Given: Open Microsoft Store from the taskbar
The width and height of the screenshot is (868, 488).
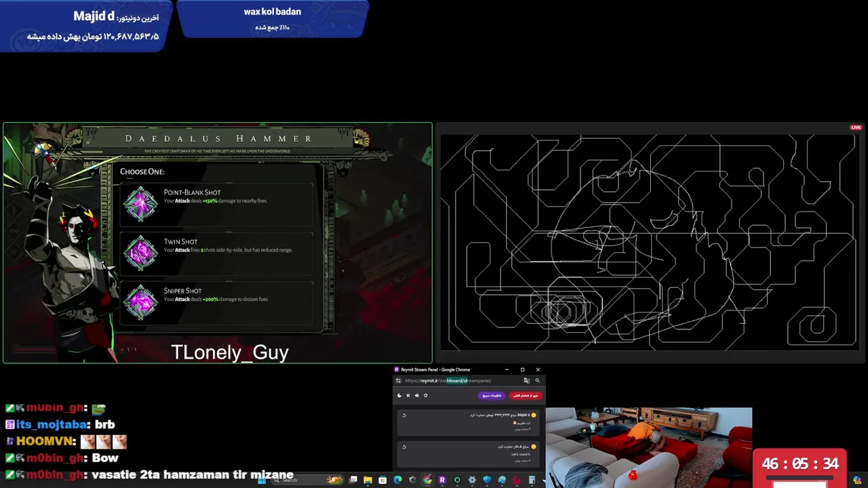Looking at the screenshot, I should (x=382, y=480).
